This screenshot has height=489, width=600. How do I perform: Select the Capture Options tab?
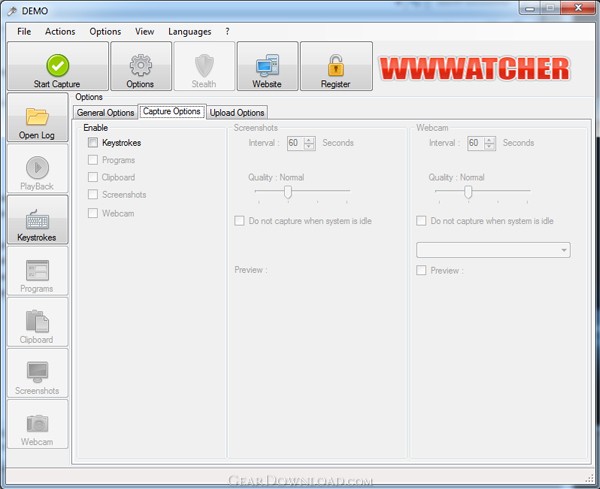point(172,111)
